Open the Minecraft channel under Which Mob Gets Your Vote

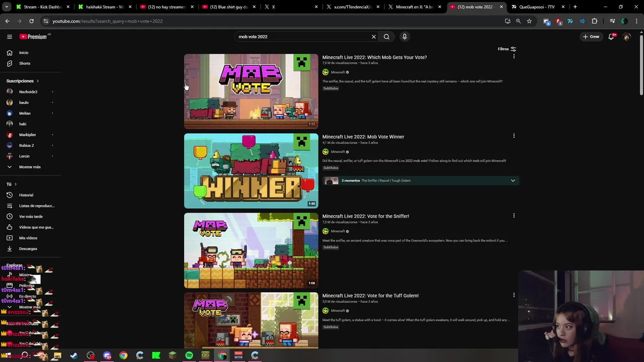click(x=338, y=72)
